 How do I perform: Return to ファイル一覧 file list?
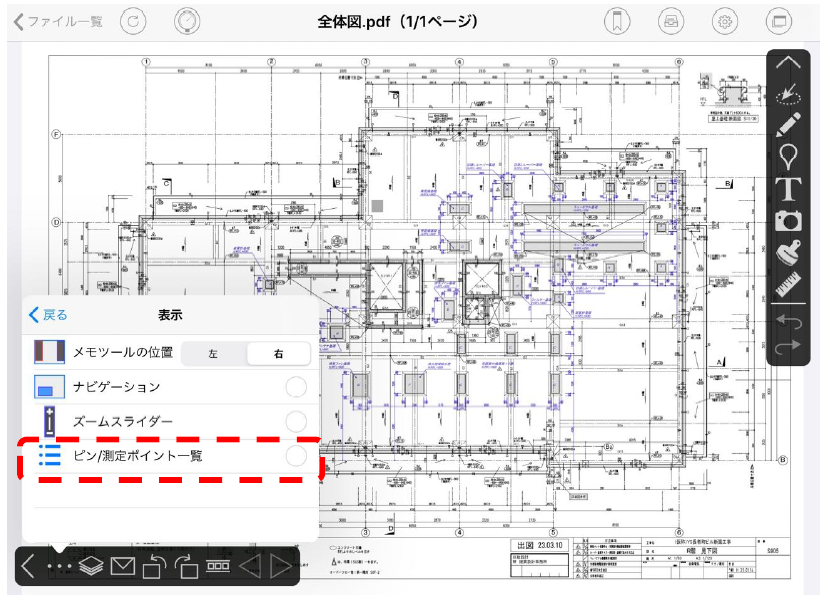pos(58,21)
